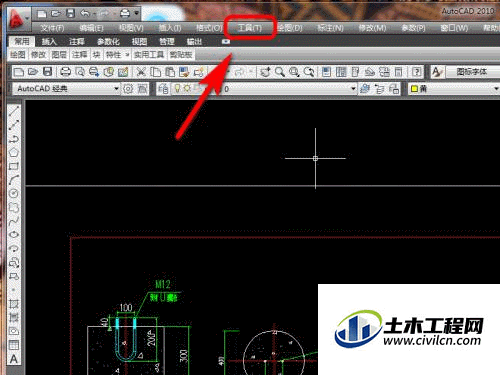Switch to the 管理 ribbon tab
The image size is (500, 375).
click(x=167, y=41)
